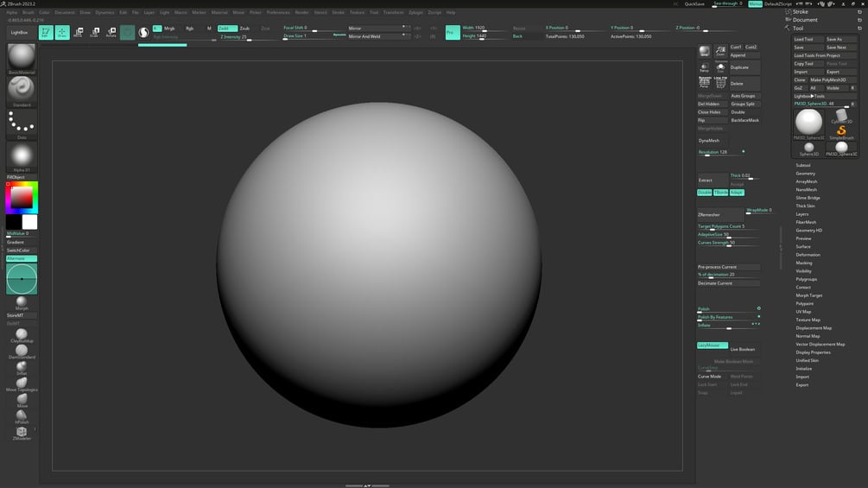Toggle the Mrgb channel button
Screen dimensions: 868x488
(169, 29)
